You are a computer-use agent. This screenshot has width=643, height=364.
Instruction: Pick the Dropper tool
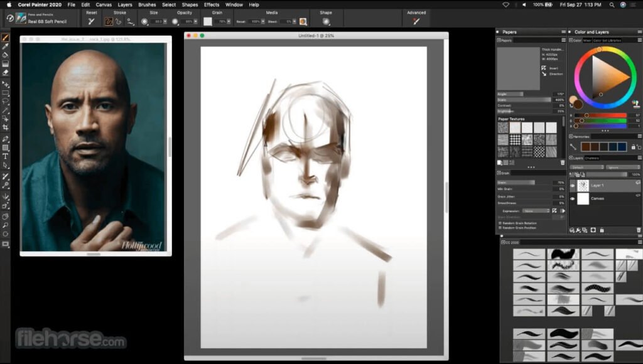tap(5, 46)
